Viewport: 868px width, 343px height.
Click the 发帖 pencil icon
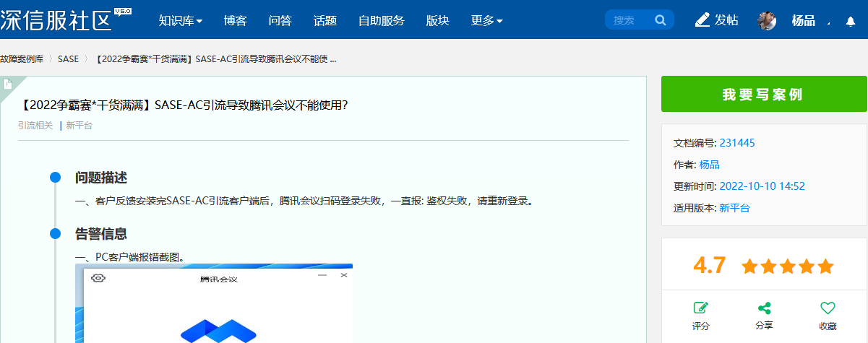(702, 19)
